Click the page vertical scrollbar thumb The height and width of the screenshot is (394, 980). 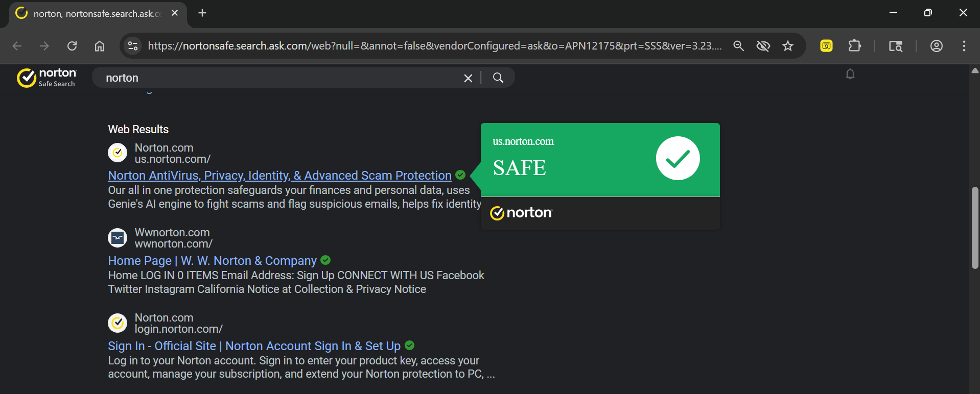click(974, 227)
